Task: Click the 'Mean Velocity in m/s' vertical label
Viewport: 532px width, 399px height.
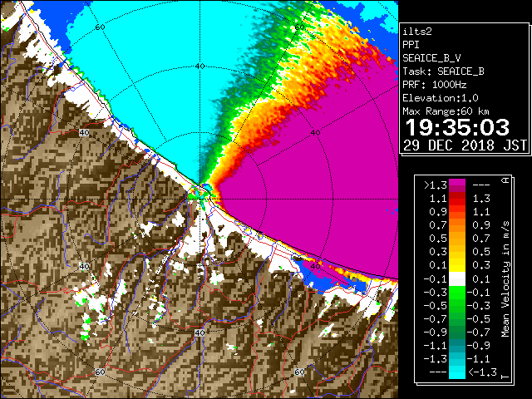Action: point(505,279)
